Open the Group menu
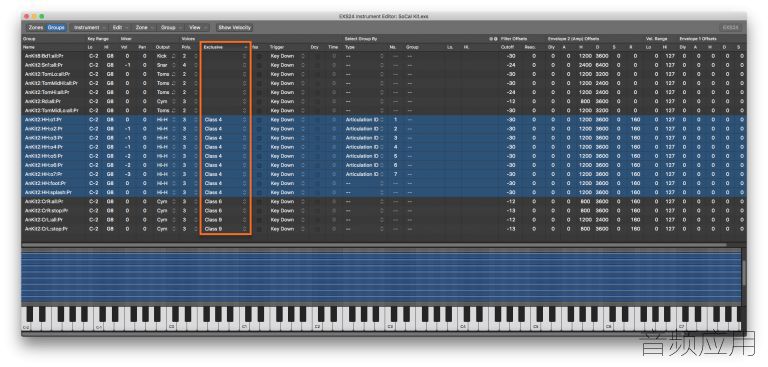Screen dimensions: 768x367 point(171,27)
